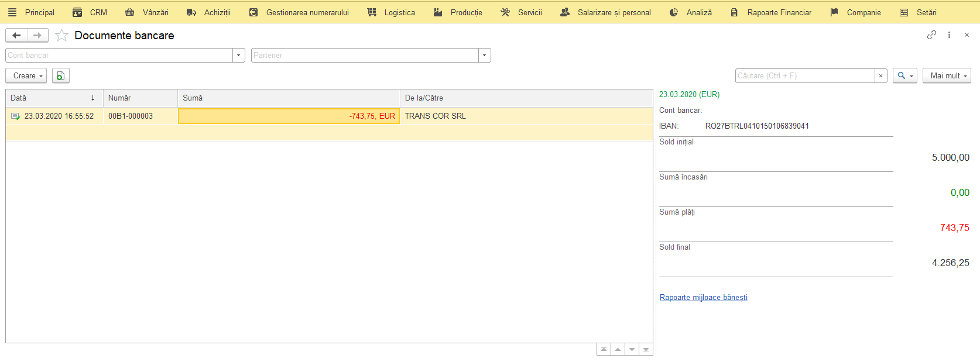Click the Servicii tools icon
Viewport: 980px width, 362px height.
(x=505, y=12)
